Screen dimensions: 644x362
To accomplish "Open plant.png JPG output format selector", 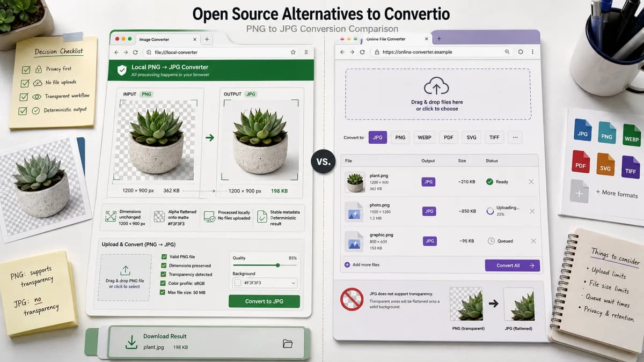I will click(428, 182).
